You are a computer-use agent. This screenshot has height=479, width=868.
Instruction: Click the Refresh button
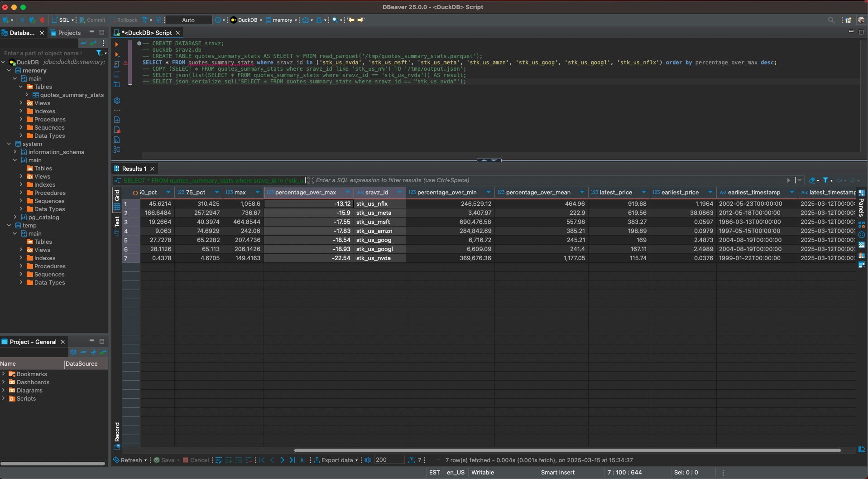(x=128, y=460)
